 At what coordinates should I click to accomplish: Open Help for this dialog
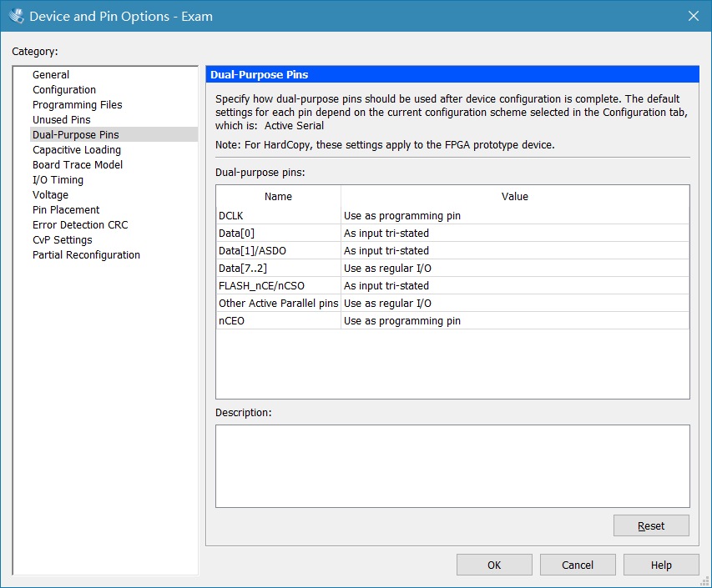(x=661, y=565)
